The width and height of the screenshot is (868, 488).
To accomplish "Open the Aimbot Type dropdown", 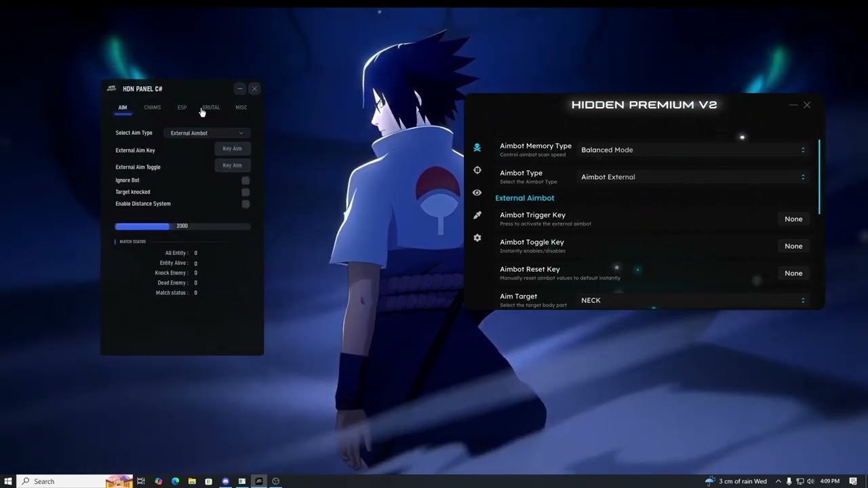I will (693, 177).
